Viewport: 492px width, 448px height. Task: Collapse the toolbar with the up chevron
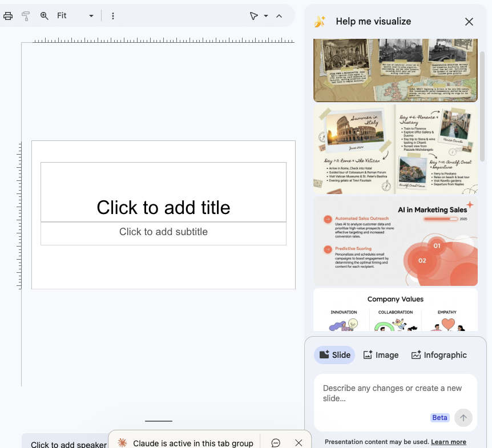279,16
